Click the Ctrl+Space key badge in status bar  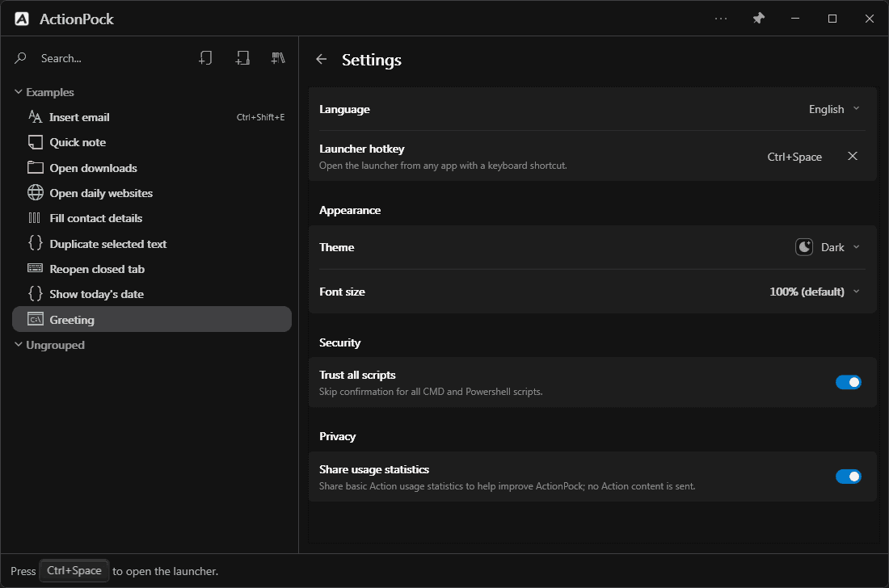coord(74,570)
